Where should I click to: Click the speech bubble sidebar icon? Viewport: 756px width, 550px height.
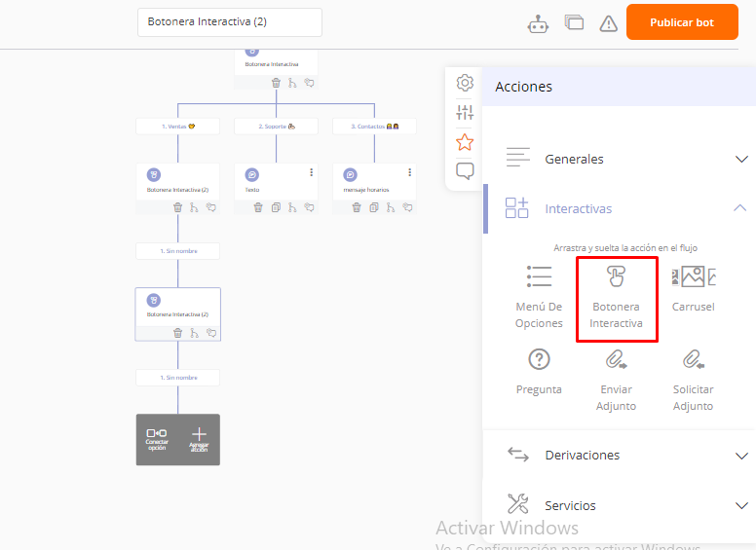click(465, 171)
